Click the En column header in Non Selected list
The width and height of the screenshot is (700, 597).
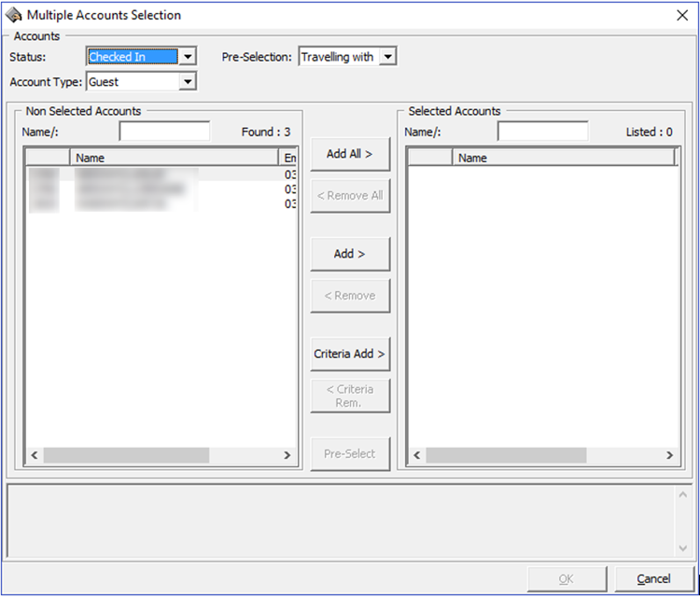pyautogui.click(x=288, y=158)
